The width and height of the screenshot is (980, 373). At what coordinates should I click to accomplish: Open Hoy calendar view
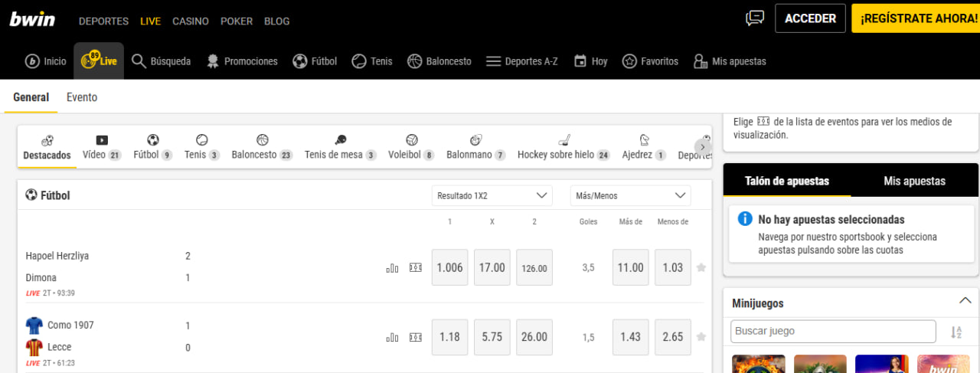click(x=590, y=61)
